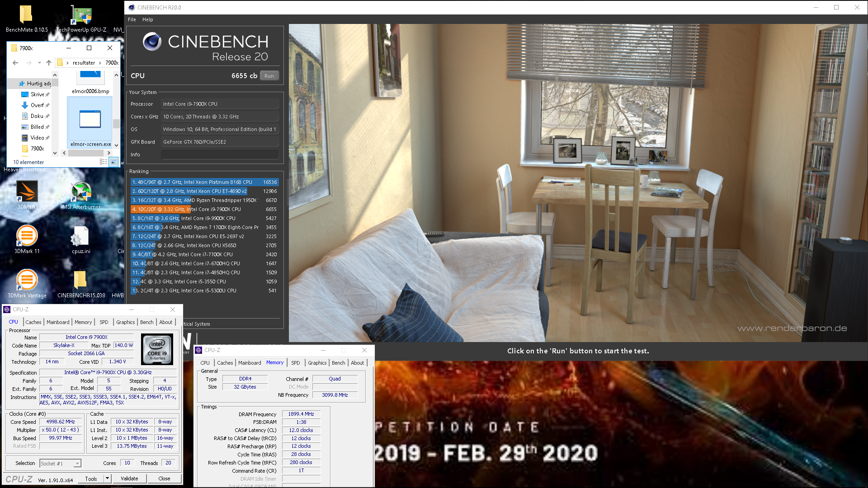Select Videoer in the Explorer quick access
The height and width of the screenshot is (488, 868).
coord(35,138)
